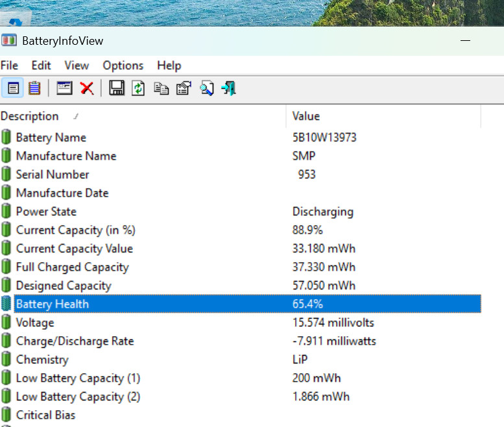Click the floppy disk Save icon

[x=117, y=88]
